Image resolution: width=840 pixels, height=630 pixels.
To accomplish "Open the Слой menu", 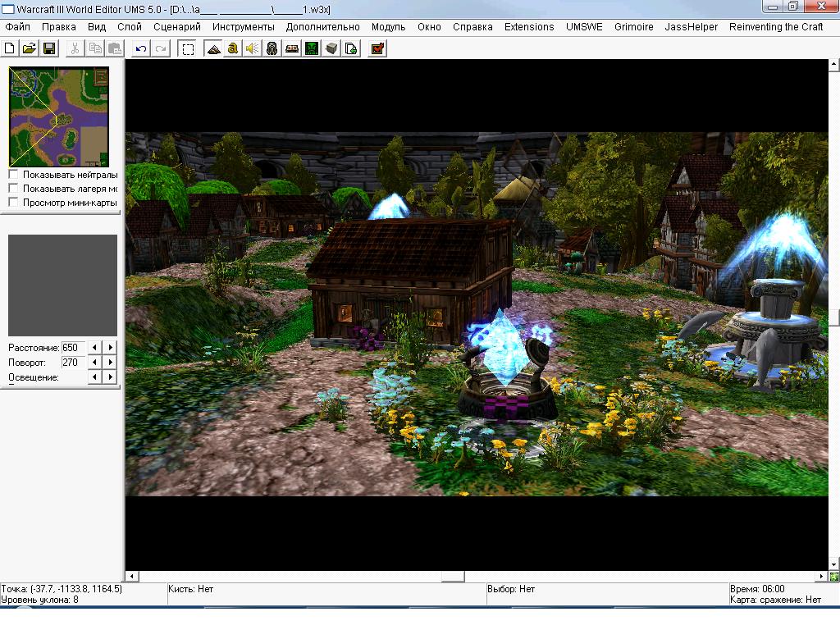I will coord(130,27).
